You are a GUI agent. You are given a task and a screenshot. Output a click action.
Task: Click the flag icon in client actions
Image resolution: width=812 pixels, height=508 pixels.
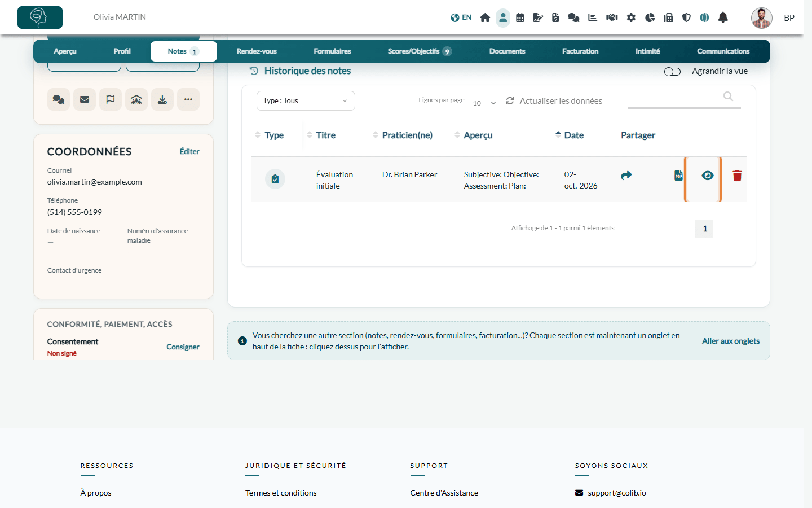point(111,99)
